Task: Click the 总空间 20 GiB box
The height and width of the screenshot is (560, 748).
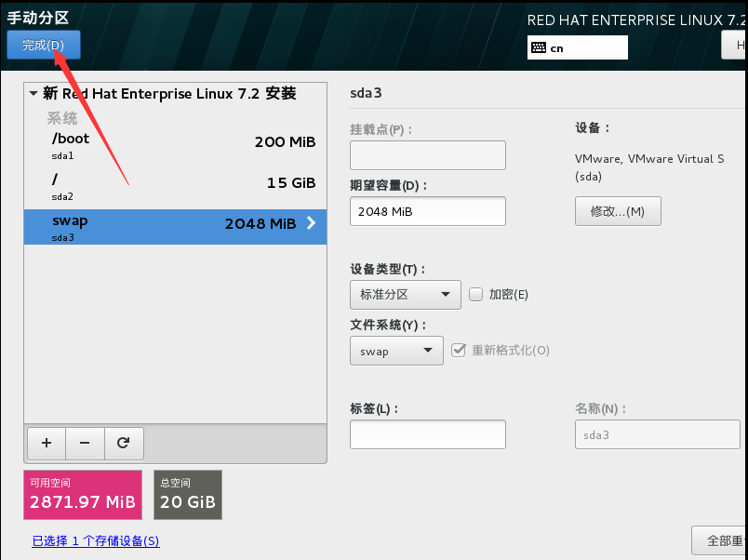Action: click(188, 495)
